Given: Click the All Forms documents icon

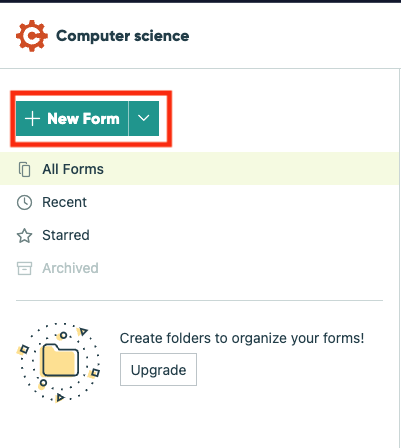Looking at the screenshot, I should coord(24,169).
